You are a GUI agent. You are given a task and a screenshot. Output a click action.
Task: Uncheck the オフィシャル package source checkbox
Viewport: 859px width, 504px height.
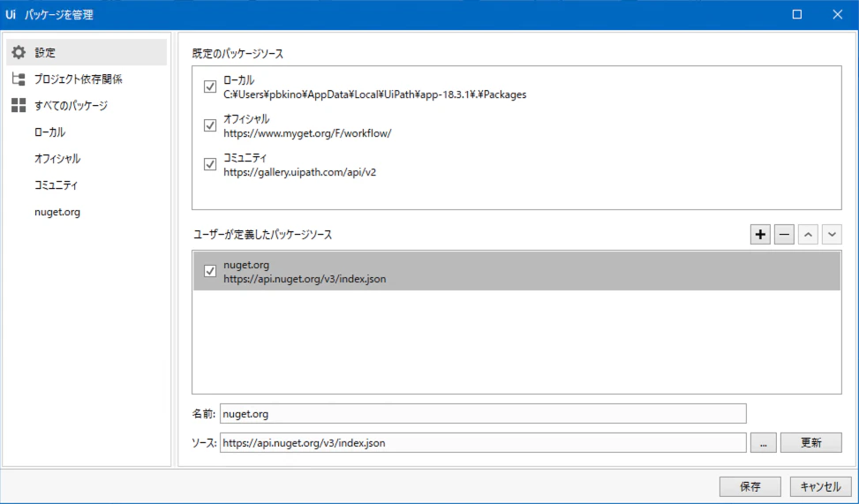click(x=210, y=125)
